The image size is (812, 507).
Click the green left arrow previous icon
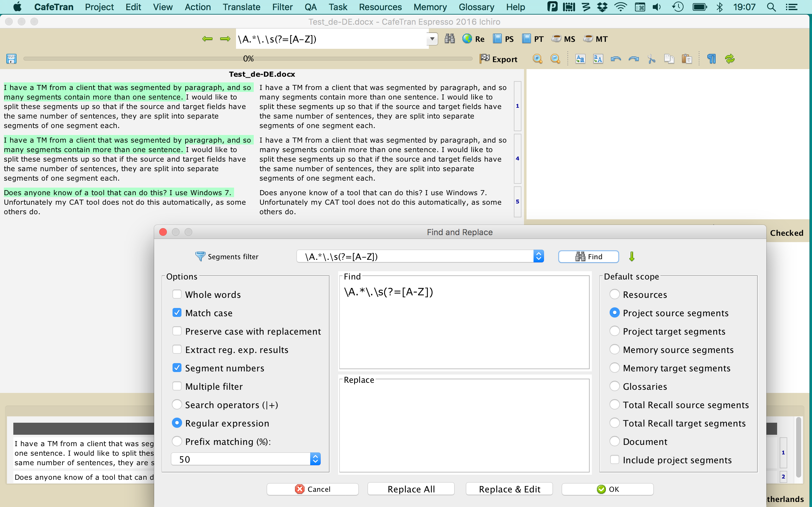(207, 39)
